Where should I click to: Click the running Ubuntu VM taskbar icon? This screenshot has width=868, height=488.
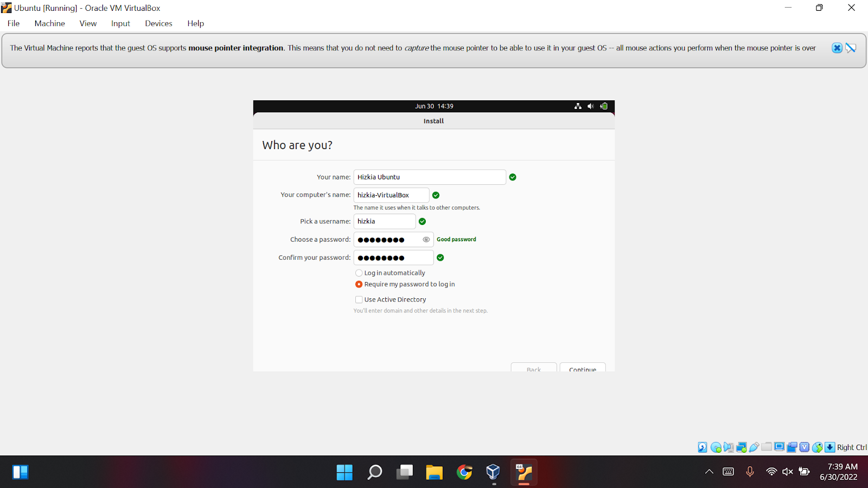point(524,472)
